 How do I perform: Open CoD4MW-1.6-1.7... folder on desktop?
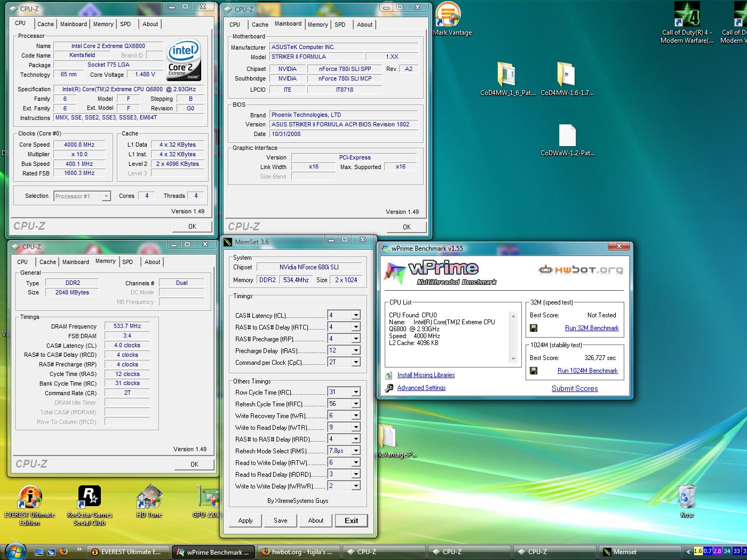pos(567,78)
